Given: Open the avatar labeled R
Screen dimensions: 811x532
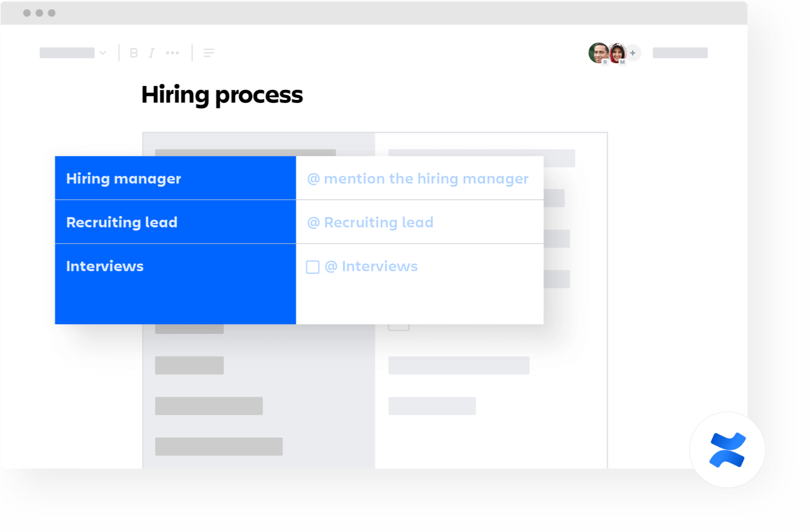Looking at the screenshot, I should [x=598, y=53].
